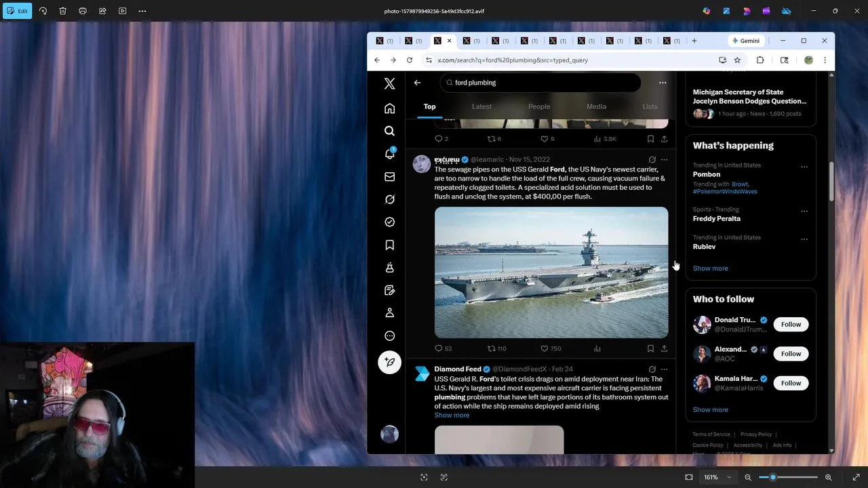Click the white Post compose button
The width and height of the screenshot is (868, 488).
pyautogui.click(x=389, y=362)
